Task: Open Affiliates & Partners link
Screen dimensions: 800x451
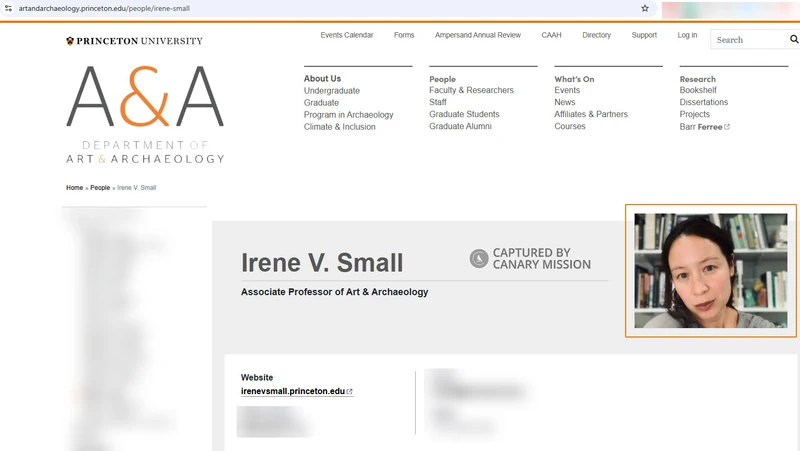Action: click(x=591, y=114)
